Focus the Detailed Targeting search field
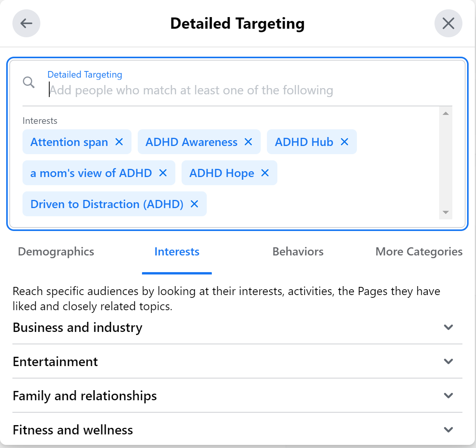Screen dimensions: 476x448 coord(233,90)
